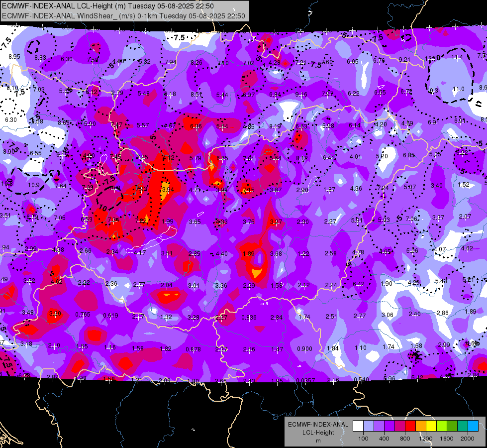Click the grid value '7.06'
Screen dimensions: 487x448
[411, 219]
